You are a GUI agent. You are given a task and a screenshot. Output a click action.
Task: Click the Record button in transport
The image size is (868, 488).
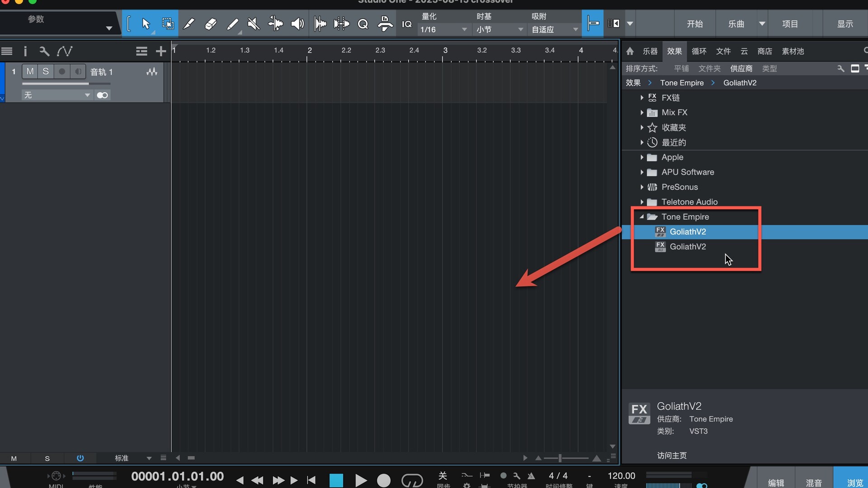pyautogui.click(x=384, y=480)
